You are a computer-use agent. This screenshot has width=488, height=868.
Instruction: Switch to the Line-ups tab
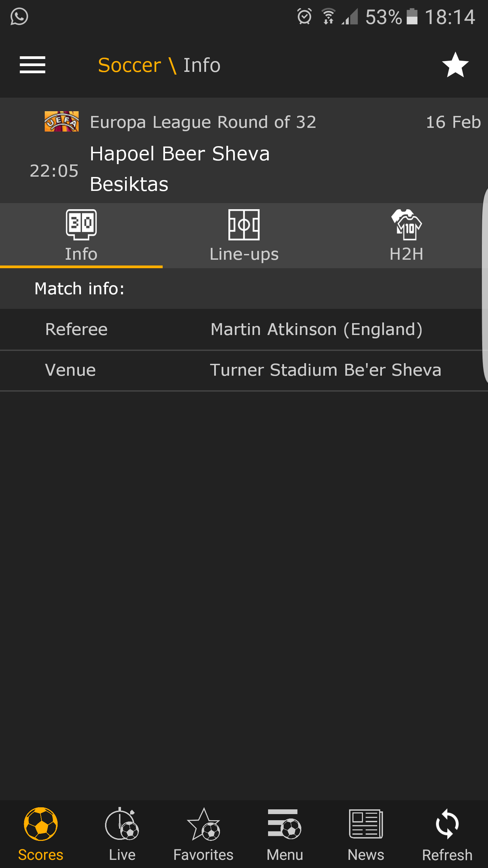coord(244,236)
